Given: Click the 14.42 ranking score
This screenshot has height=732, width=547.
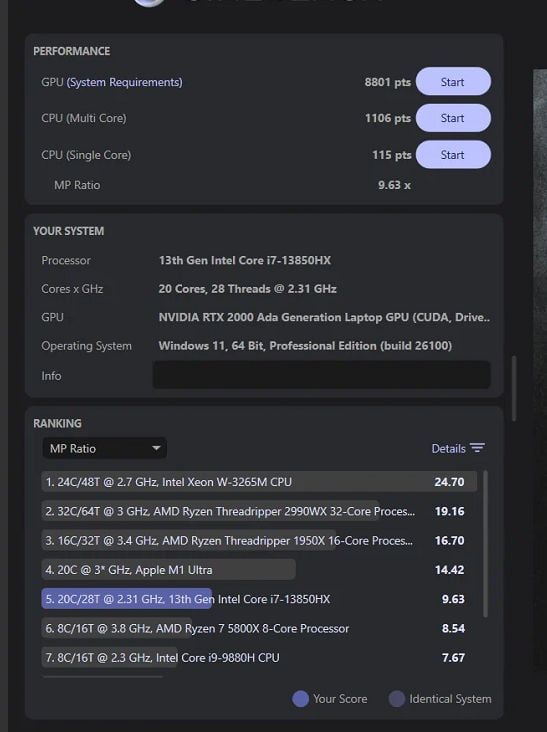Looking at the screenshot, I should [449, 570].
